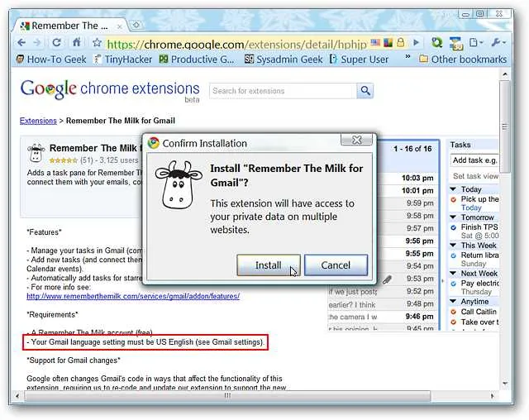Select the Remember The ... tab
The image size is (529, 420).
[x=69, y=26]
